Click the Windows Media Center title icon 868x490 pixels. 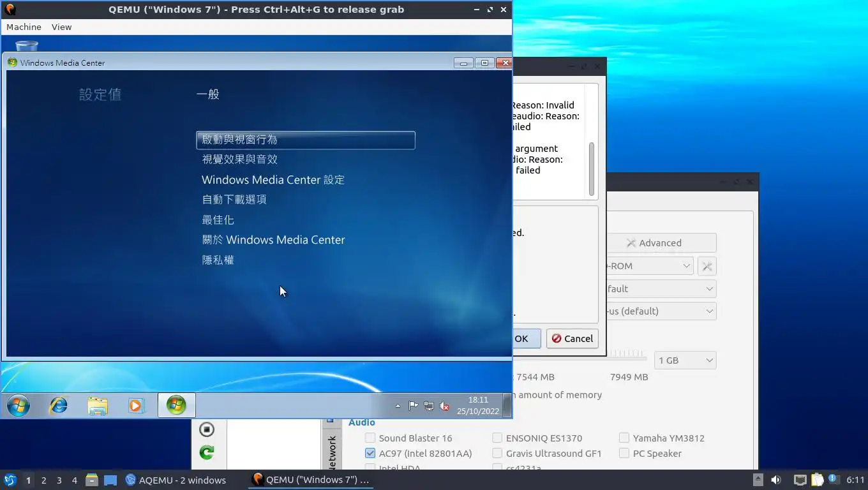12,63
